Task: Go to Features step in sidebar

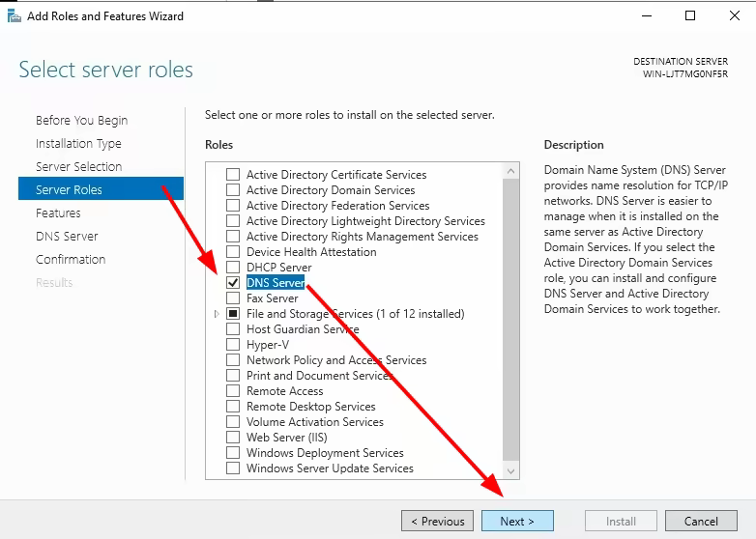Action: 58,213
